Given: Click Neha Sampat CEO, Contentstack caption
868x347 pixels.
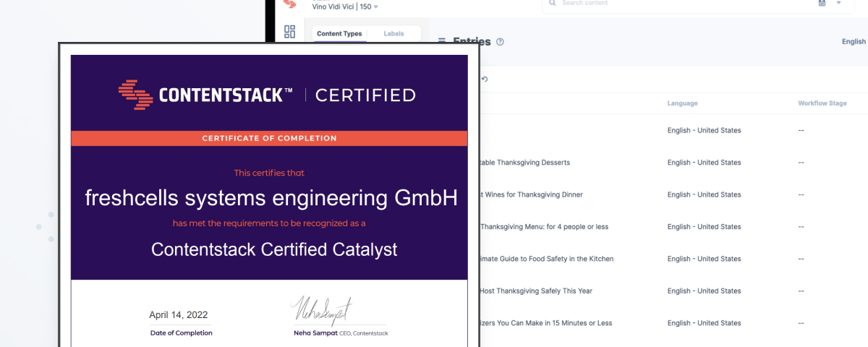Looking at the screenshot, I should tap(340, 333).
